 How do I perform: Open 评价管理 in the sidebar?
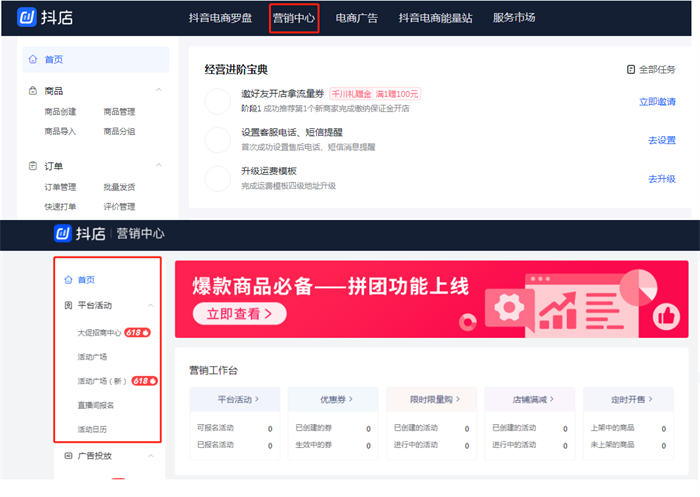click(119, 206)
